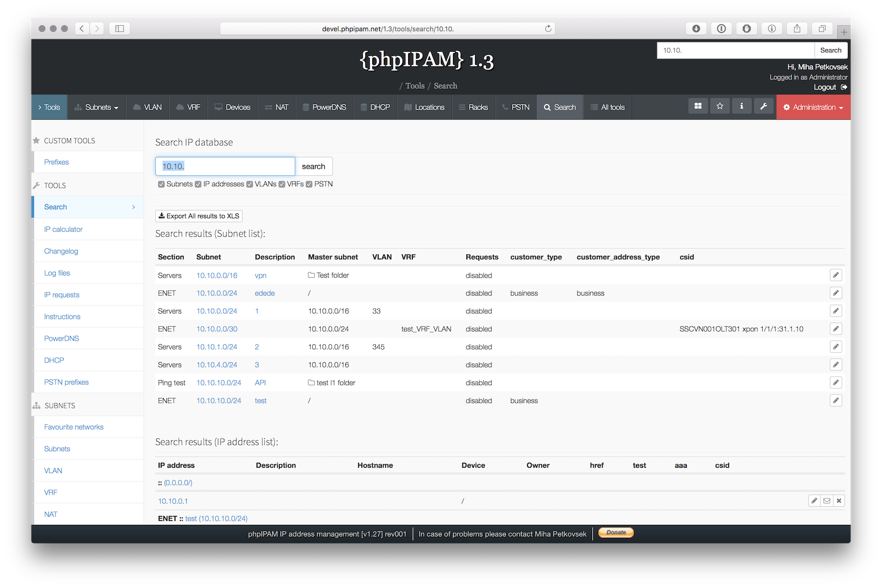The image size is (882, 588).
Task: Edit the 10.10.1.0/24 subnet row
Action: point(836,347)
